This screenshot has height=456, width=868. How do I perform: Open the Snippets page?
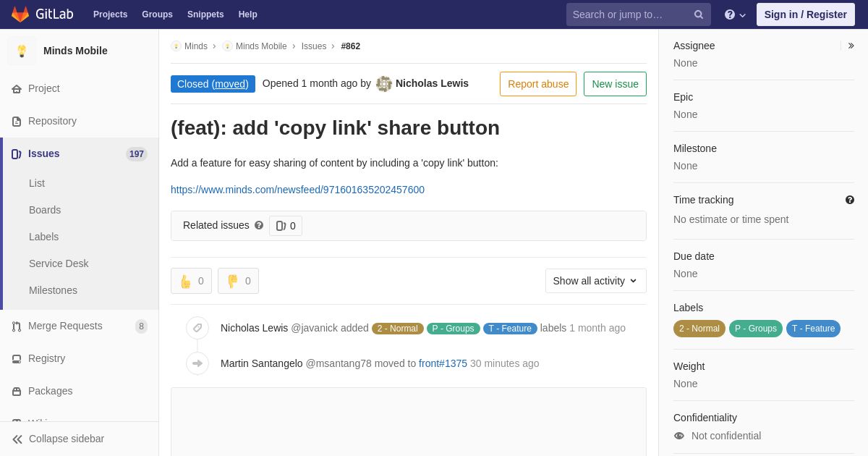[205, 14]
